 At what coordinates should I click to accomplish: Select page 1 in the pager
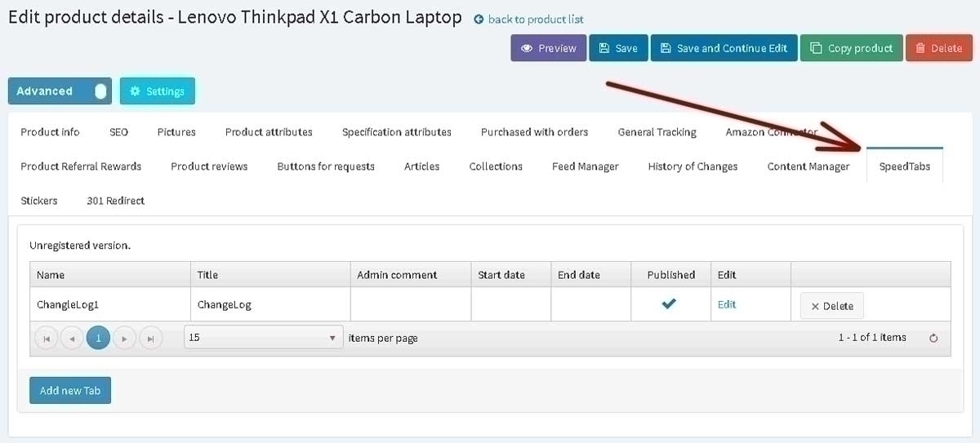(x=98, y=338)
